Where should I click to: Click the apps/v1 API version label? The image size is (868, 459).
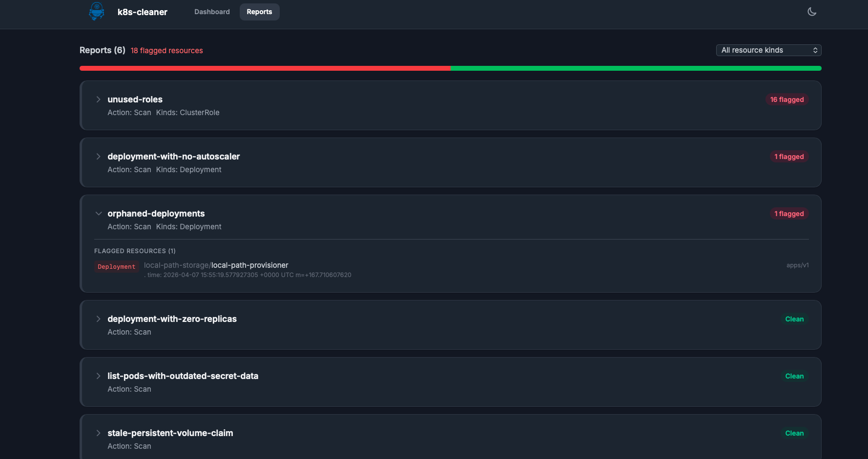798,265
